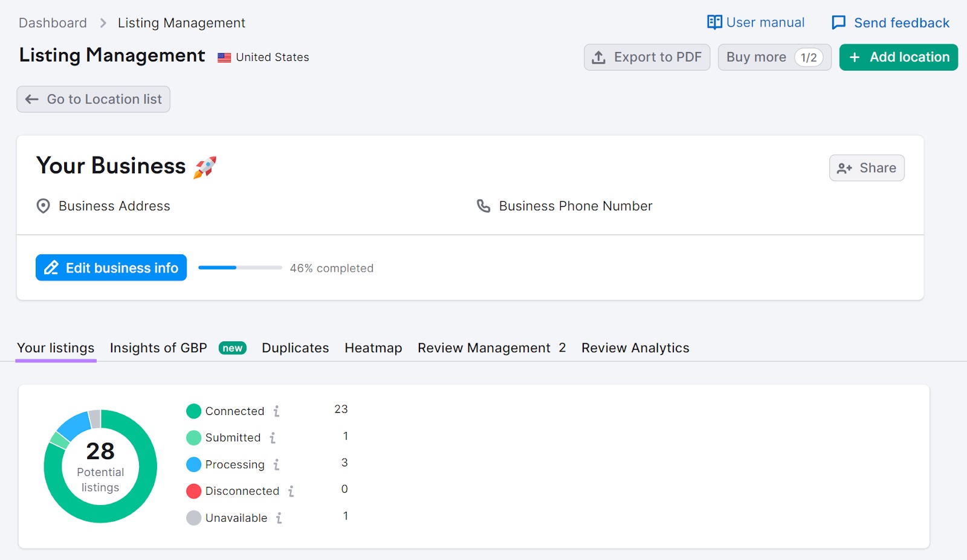Show info tooltip for Unavailable listings
967x560 pixels.
click(279, 518)
